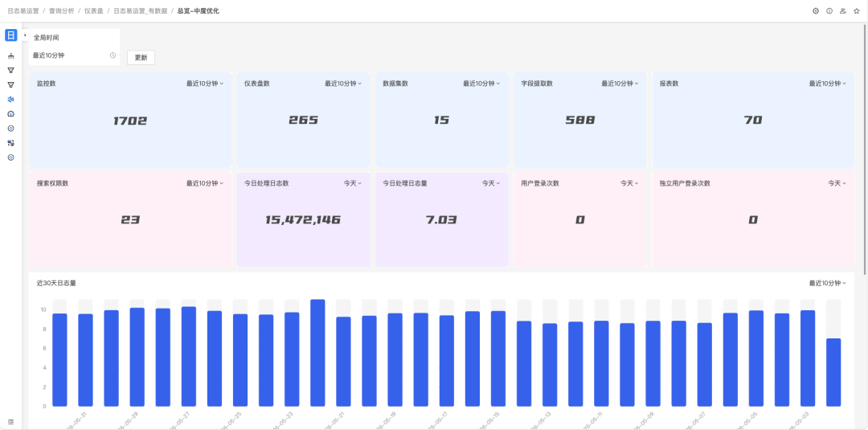Click the 15 value in 数据集数 card

pyautogui.click(x=442, y=120)
